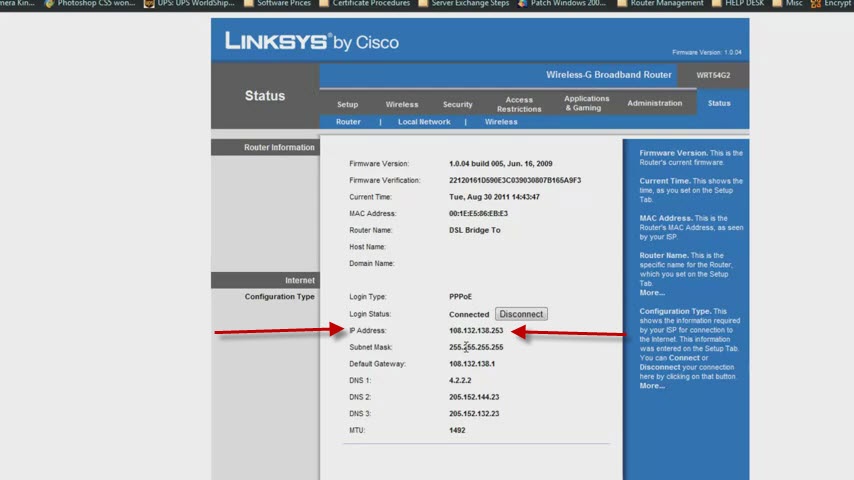The width and height of the screenshot is (854, 480).
Task: Open the Setup tab
Action: [347, 104]
